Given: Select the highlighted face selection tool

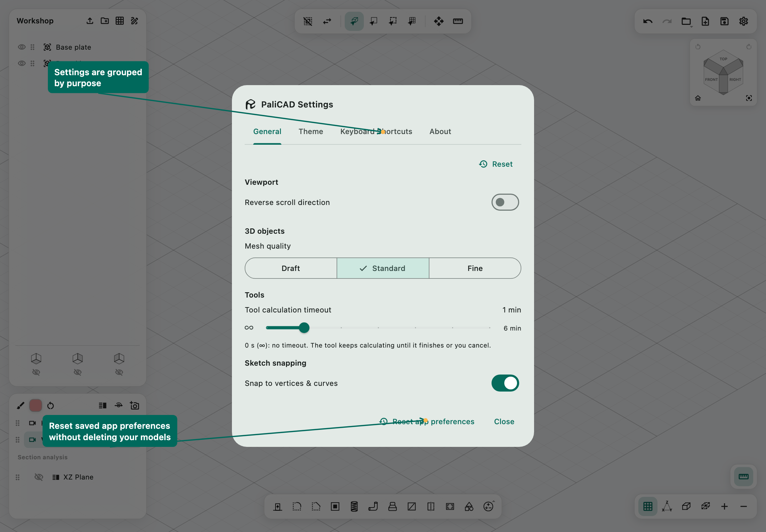Looking at the screenshot, I should [x=354, y=21].
